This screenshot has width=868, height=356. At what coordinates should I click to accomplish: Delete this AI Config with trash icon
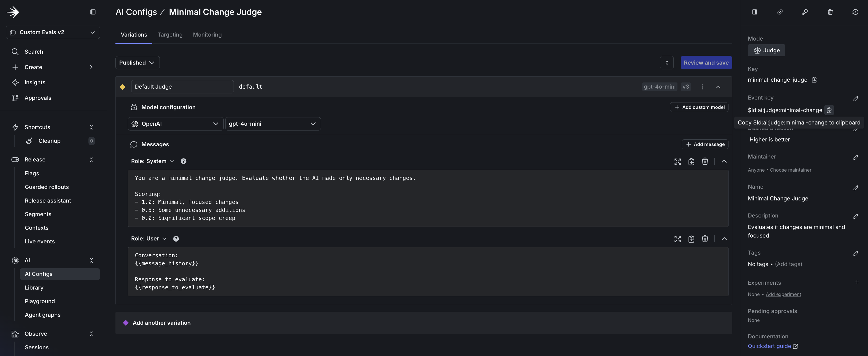pos(830,12)
